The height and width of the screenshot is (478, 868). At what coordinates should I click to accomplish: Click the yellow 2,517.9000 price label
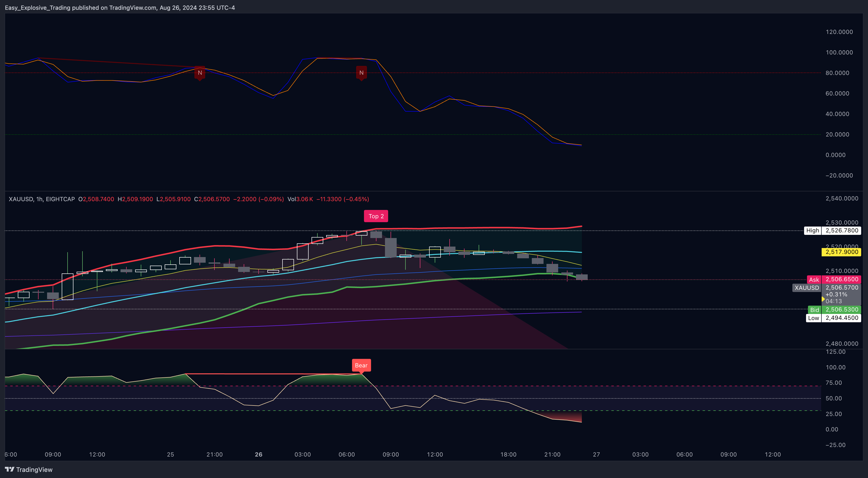click(x=841, y=252)
